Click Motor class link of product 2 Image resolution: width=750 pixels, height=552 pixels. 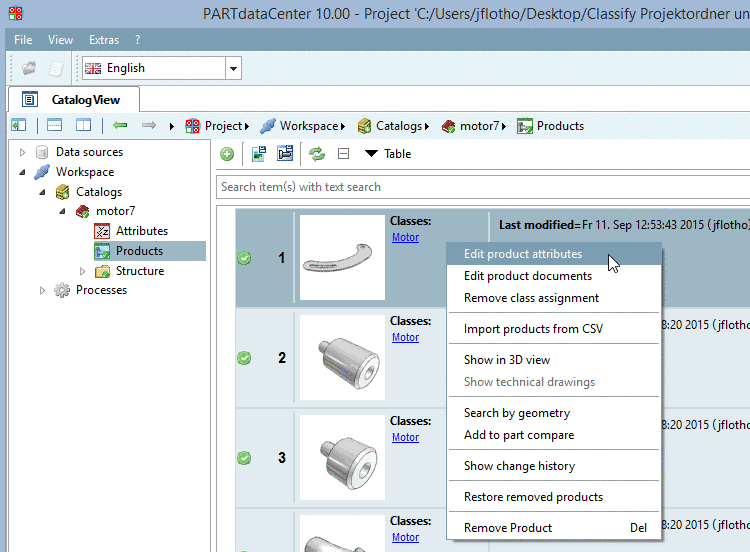[405, 337]
